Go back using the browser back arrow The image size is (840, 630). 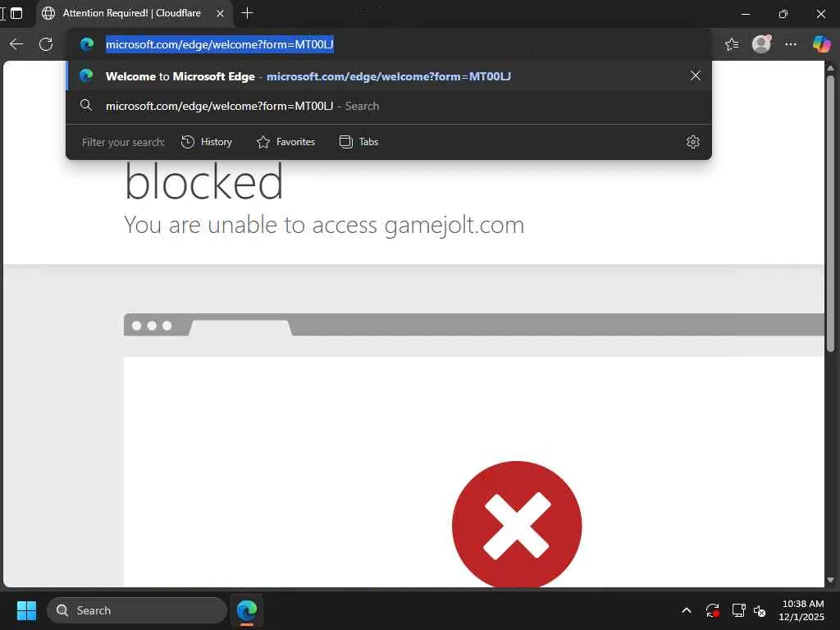pos(16,44)
